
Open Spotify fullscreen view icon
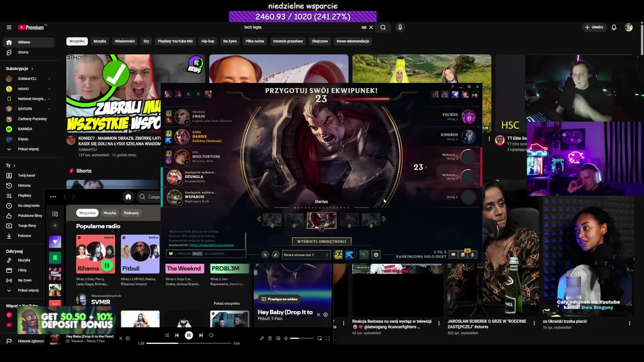328,338
